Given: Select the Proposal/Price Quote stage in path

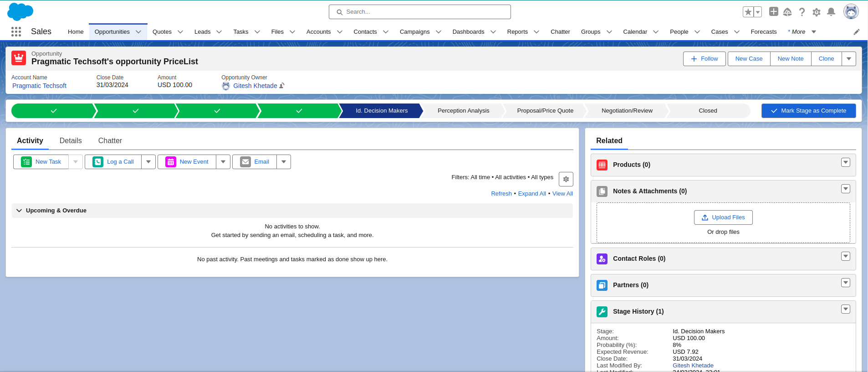Looking at the screenshot, I should (x=545, y=111).
